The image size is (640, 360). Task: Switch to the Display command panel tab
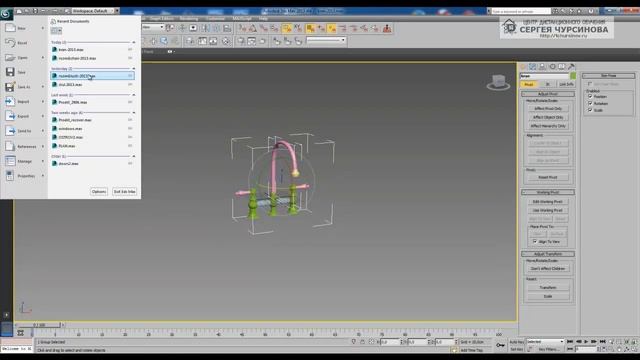(562, 67)
